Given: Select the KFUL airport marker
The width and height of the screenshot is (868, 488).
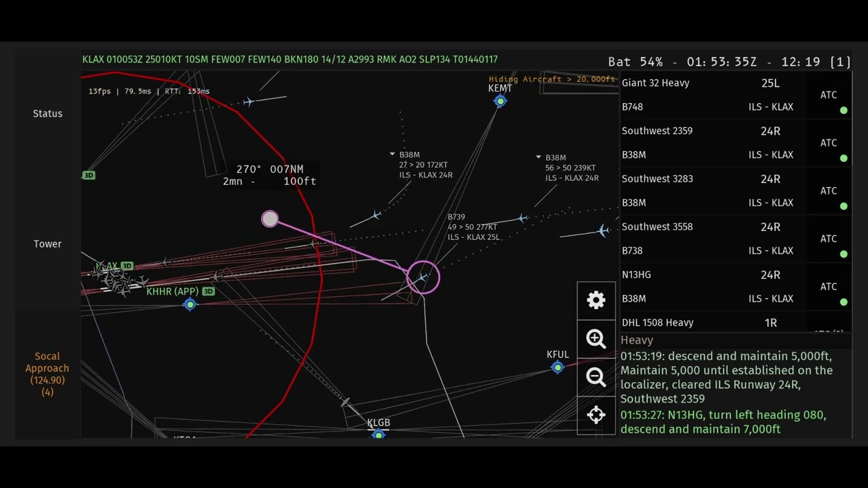Looking at the screenshot, I should pyautogui.click(x=557, y=367).
